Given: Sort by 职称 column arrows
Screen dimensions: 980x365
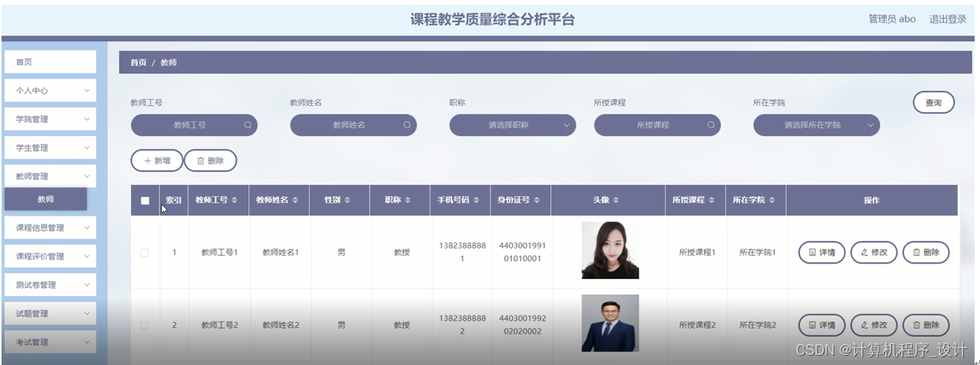Looking at the screenshot, I should pos(408,200).
